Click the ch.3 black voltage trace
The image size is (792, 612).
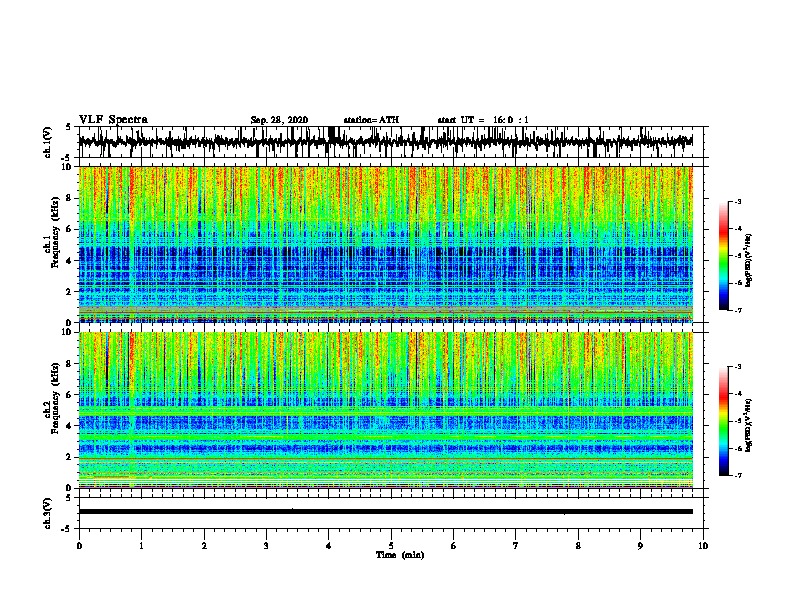pyautogui.click(x=385, y=512)
